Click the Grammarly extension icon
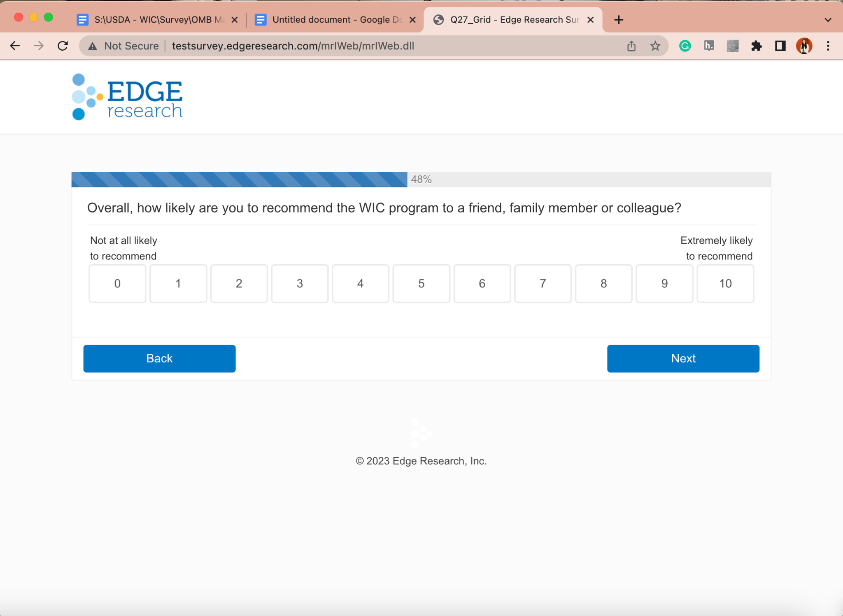This screenshot has height=616, width=843. [x=685, y=46]
